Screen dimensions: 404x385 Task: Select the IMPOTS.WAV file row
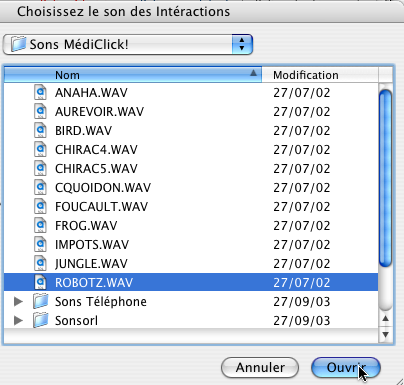(x=191, y=245)
